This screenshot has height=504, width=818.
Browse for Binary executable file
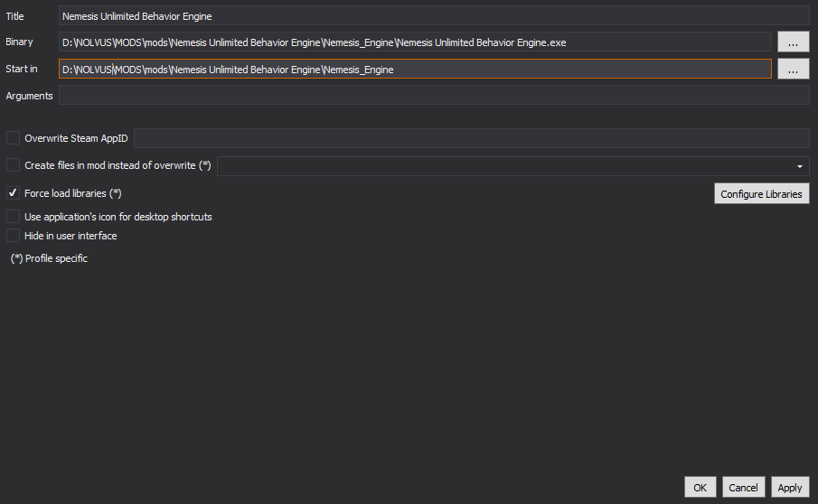793,42
